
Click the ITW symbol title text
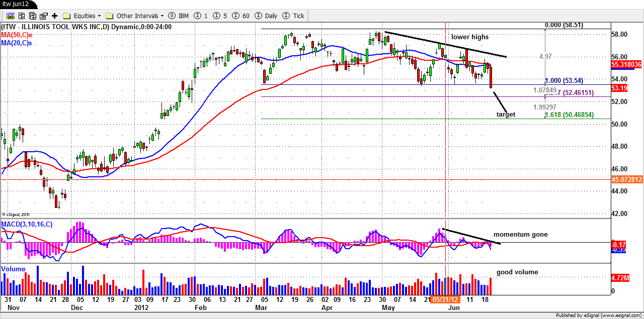point(86,27)
